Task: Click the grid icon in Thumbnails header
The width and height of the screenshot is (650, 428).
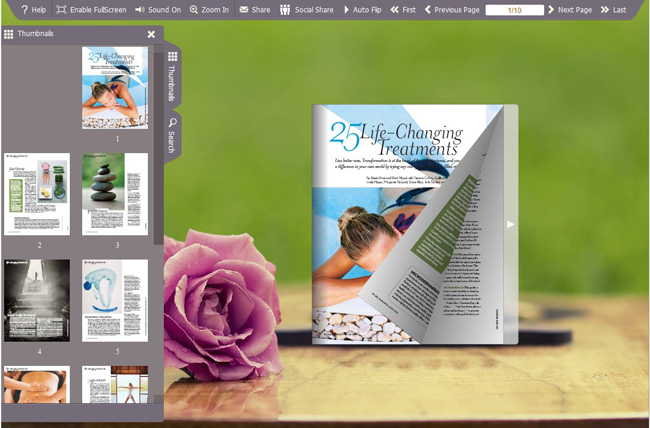Action: (8, 34)
